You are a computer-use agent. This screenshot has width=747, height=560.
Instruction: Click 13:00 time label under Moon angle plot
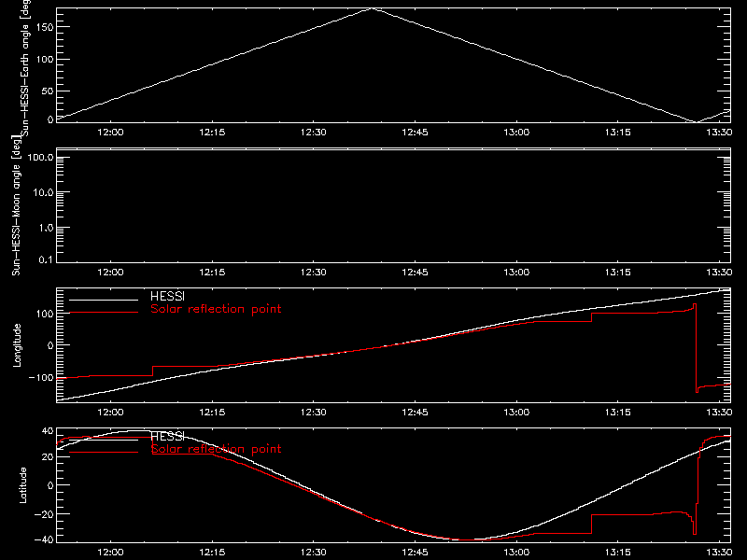click(x=516, y=273)
